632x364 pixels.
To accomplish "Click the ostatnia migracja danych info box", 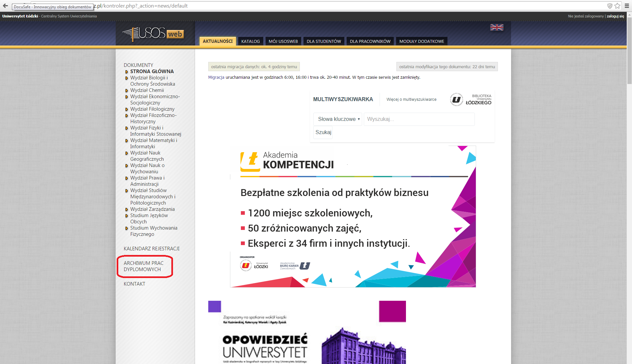I will pos(254,67).
